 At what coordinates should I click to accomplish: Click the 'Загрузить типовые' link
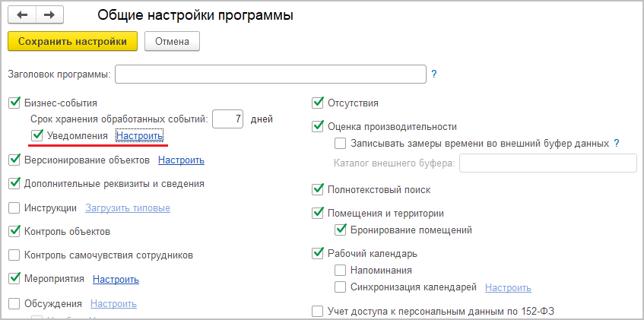pyautogui.click(x=127, y=208)
